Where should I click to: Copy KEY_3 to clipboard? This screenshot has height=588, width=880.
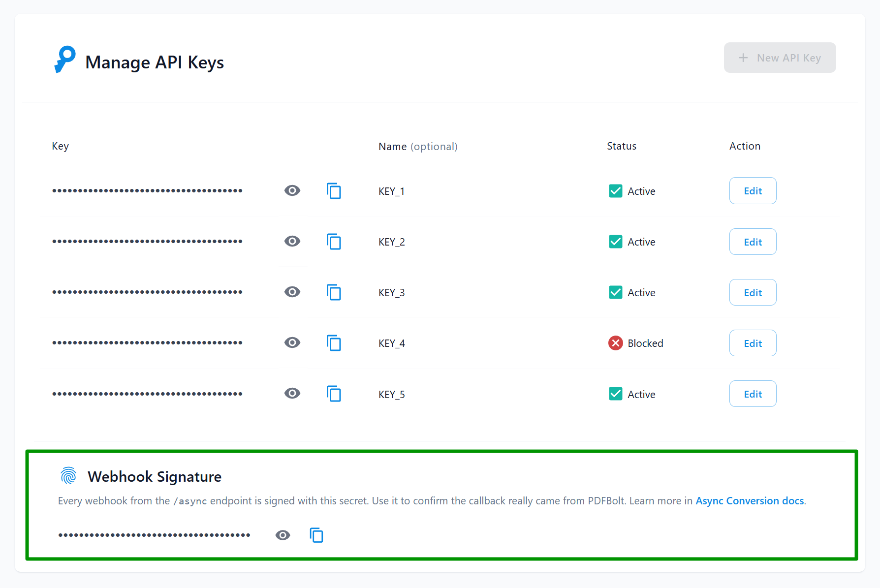click(334, 292)
